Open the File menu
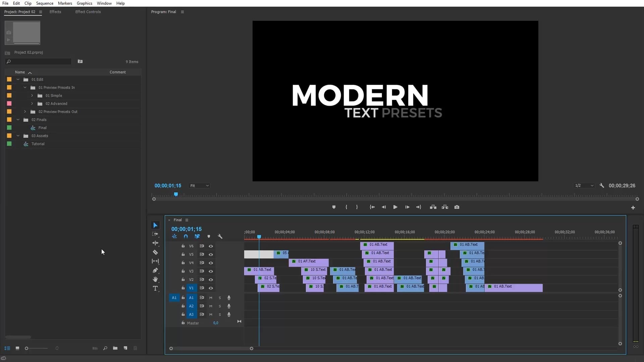The height and width of the screenshot is (362, 644). [x=5, y=3]
